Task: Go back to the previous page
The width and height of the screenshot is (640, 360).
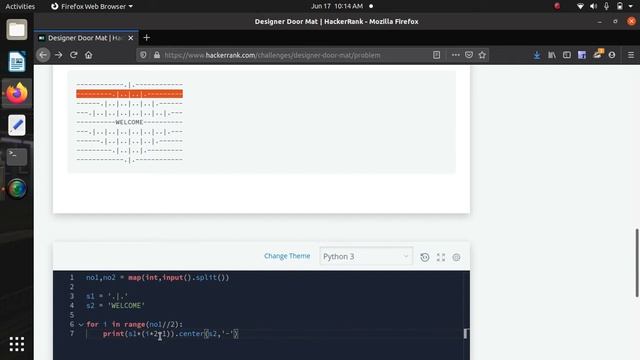Action: [x=43, y=55]
